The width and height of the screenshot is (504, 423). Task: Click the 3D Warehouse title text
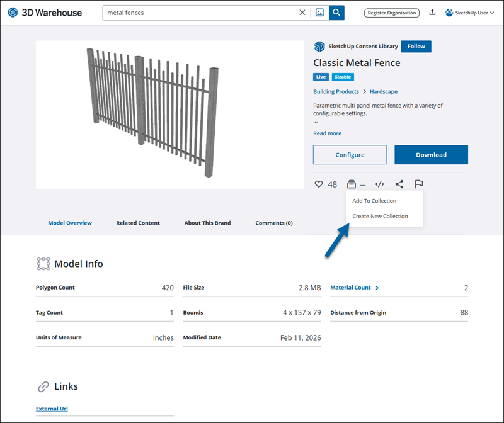coord(52,13)
